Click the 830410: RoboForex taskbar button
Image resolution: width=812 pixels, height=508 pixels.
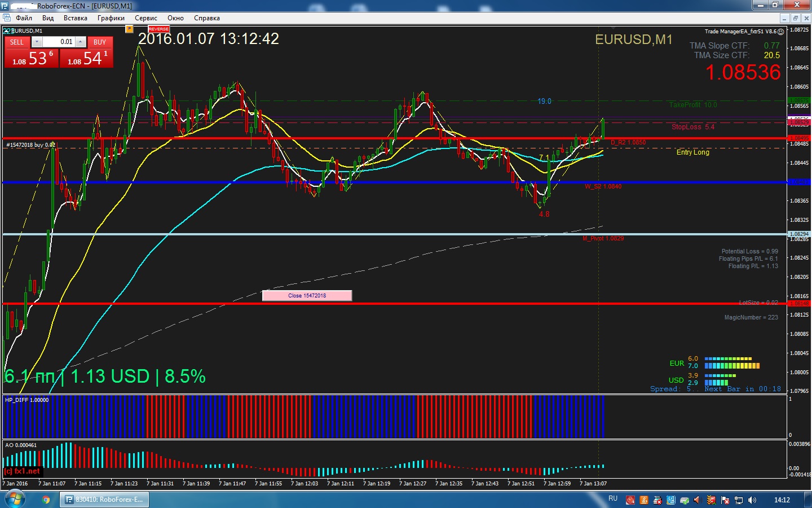tap(105, 500)
